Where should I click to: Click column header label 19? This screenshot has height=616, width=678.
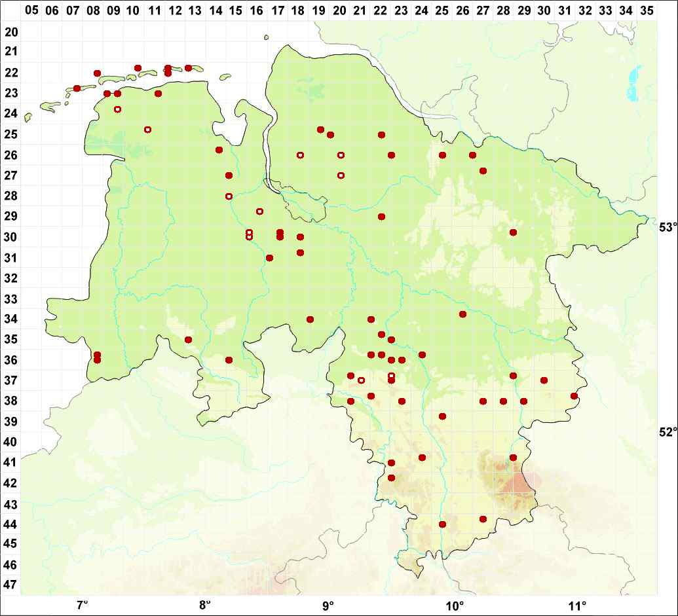click(318, 10)
